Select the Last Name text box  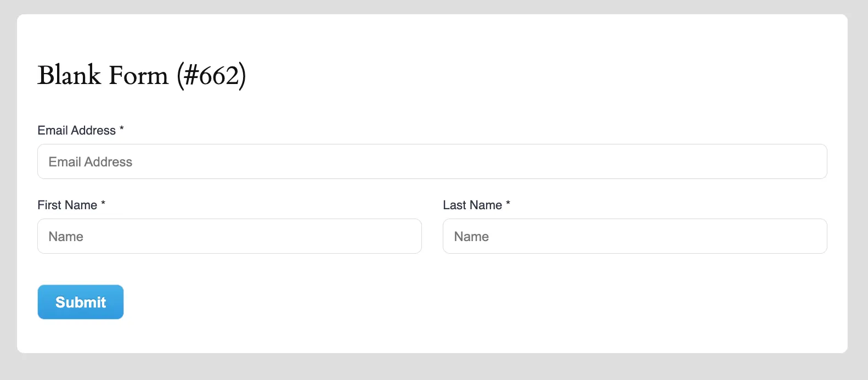635,236
